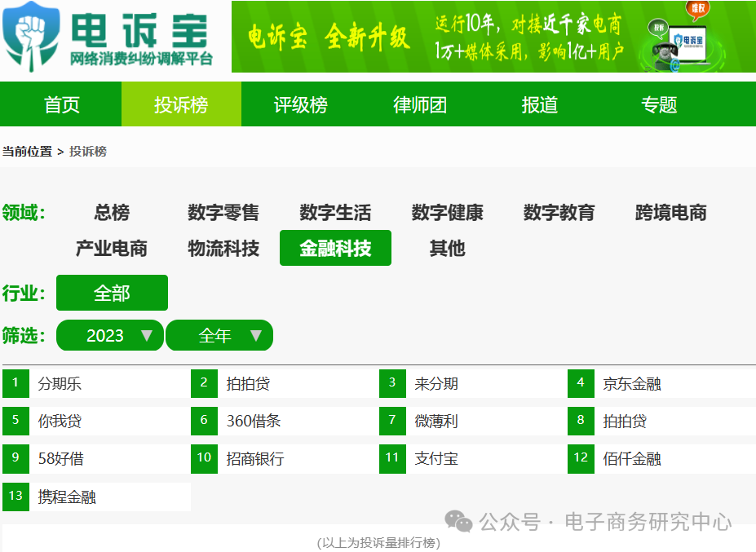Open the 全年 time period dropdown
This screenshot has width=756, height=552.
tap(219, 334)
